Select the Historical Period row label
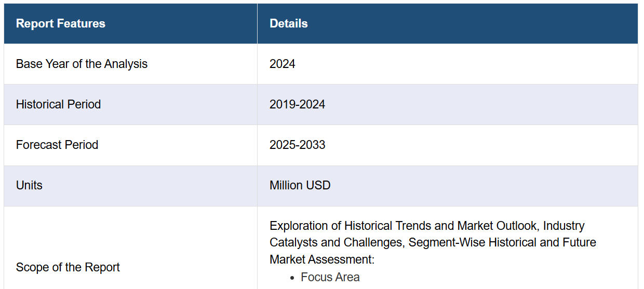The image size is (644, 289). [x=58, y=104]
